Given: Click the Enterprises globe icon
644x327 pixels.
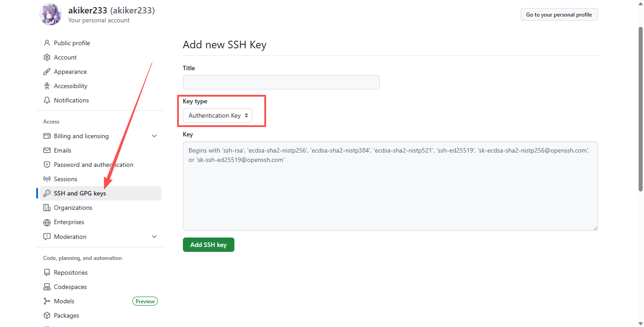Looking at the screenshot, I should pyautogui.click(x=47, y=222).
